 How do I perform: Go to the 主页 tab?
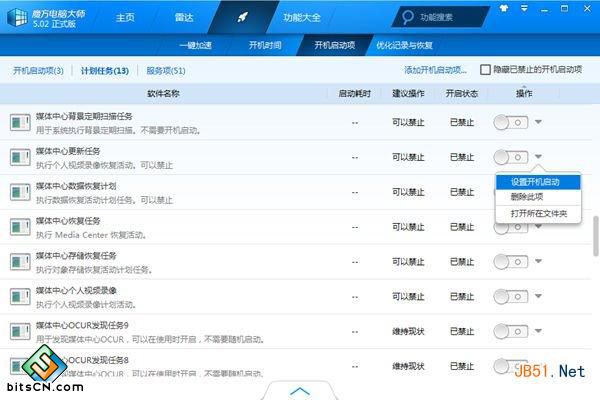(125, 18)
